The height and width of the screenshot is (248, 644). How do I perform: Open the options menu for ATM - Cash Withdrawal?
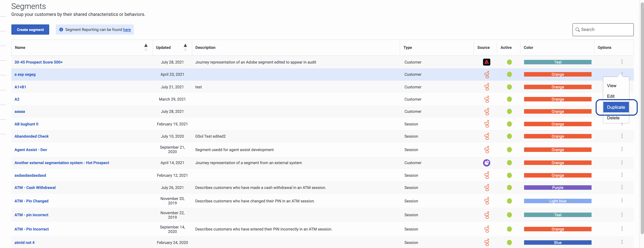[x=622, y=187]
